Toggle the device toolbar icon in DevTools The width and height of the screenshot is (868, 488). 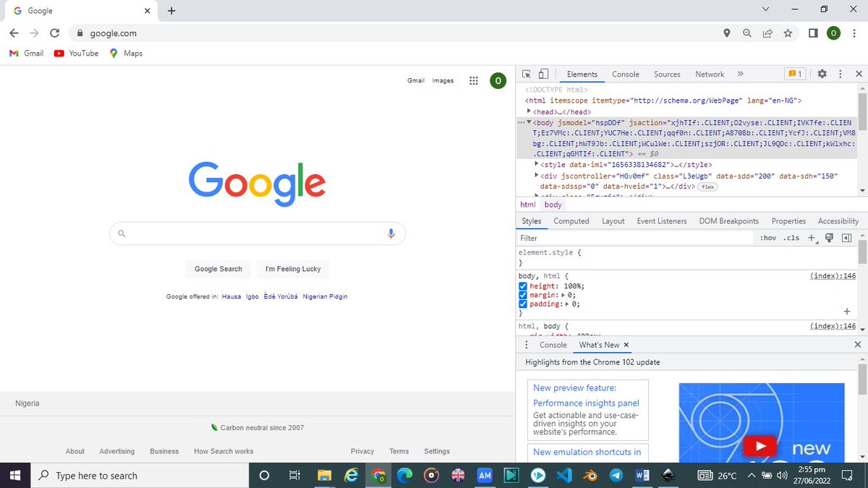pos(543,74)
